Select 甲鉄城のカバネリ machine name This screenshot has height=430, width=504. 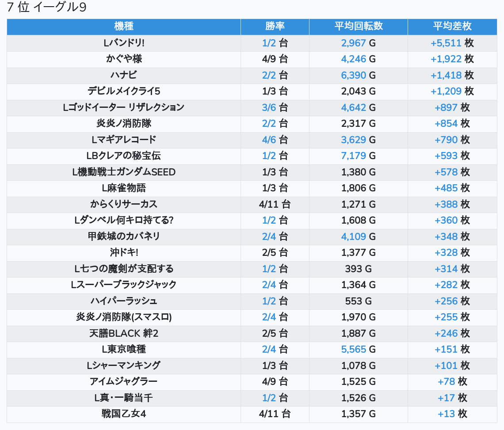point(124,236)
